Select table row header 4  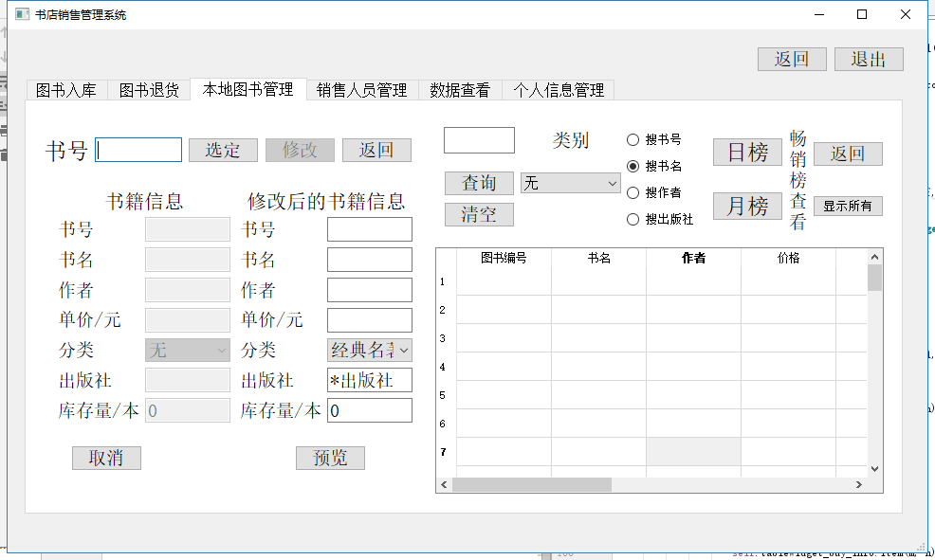[x=446, y=367]
